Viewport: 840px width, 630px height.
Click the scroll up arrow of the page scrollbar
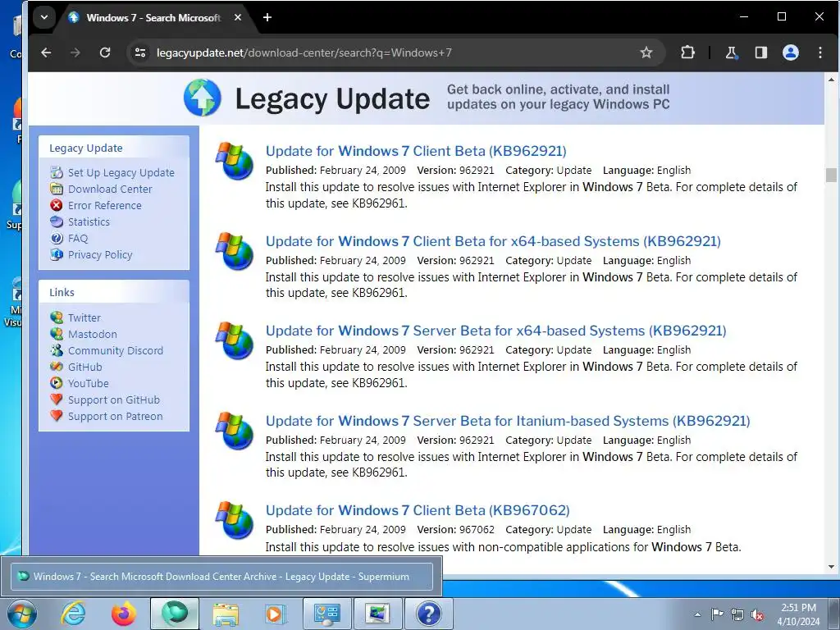pyautogui.click(x=832, y=80)
